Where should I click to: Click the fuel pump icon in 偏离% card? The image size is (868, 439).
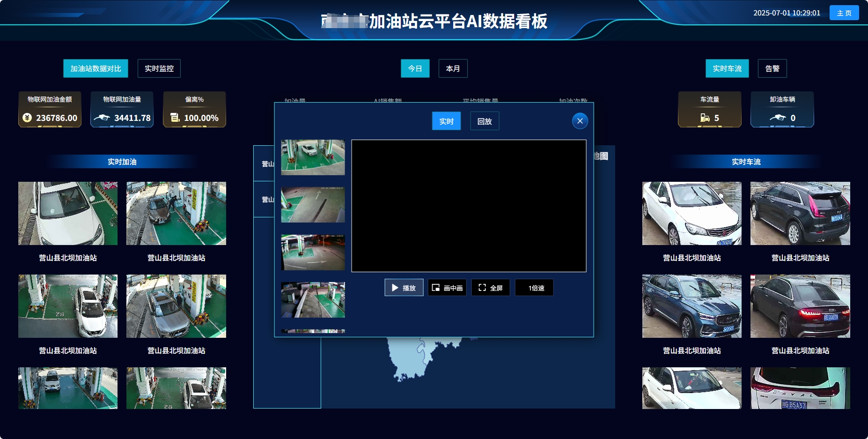(x=175, y=118)
